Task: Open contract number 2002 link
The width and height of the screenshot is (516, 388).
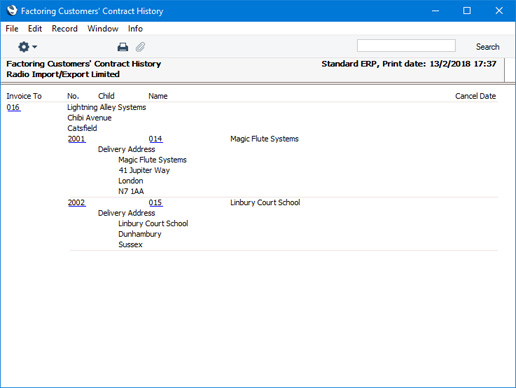Action: click(x=77, y=203)
